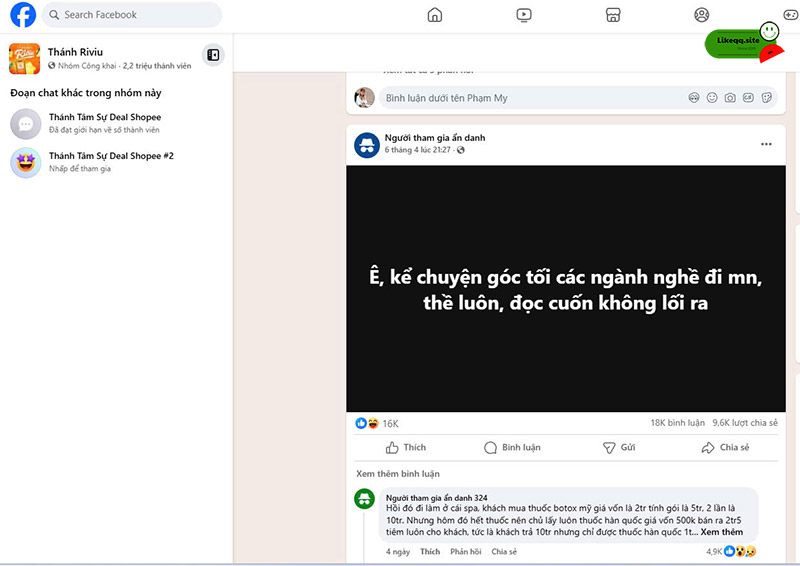Join Thánh Tám Sự Deal Shopee #2 chat
800x566 pixels.
116,162
